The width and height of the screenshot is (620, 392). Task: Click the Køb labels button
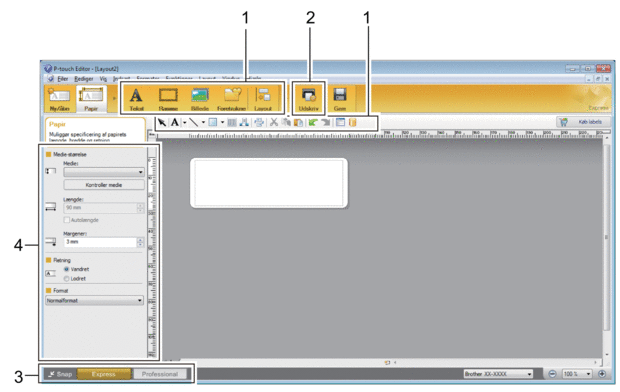583,122
